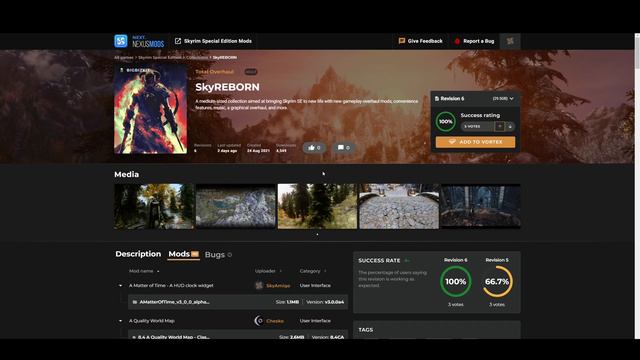Image resolution: width=640 pixels, height=360 pixels.
Task: Switch to the Bugs tab
Action: (218, 255)
